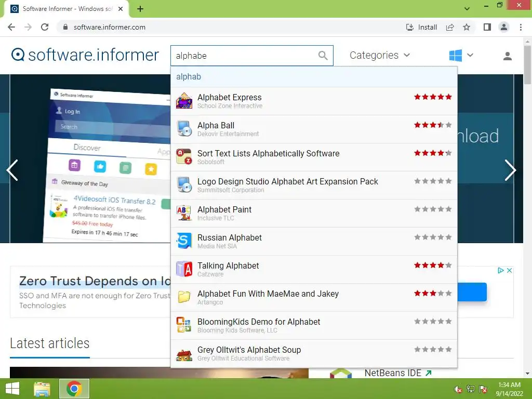The image size is (532, 399).
Task: Click the network tray icon
Action: 471,389
